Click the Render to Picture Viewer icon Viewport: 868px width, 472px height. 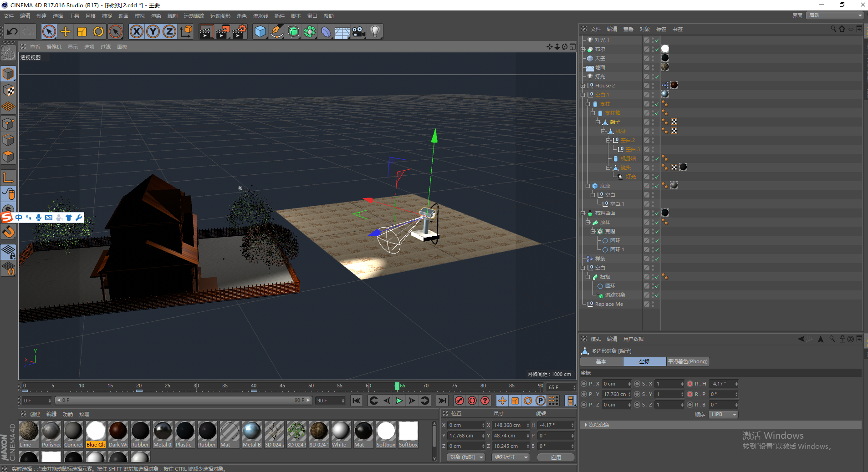coord(222,31)
